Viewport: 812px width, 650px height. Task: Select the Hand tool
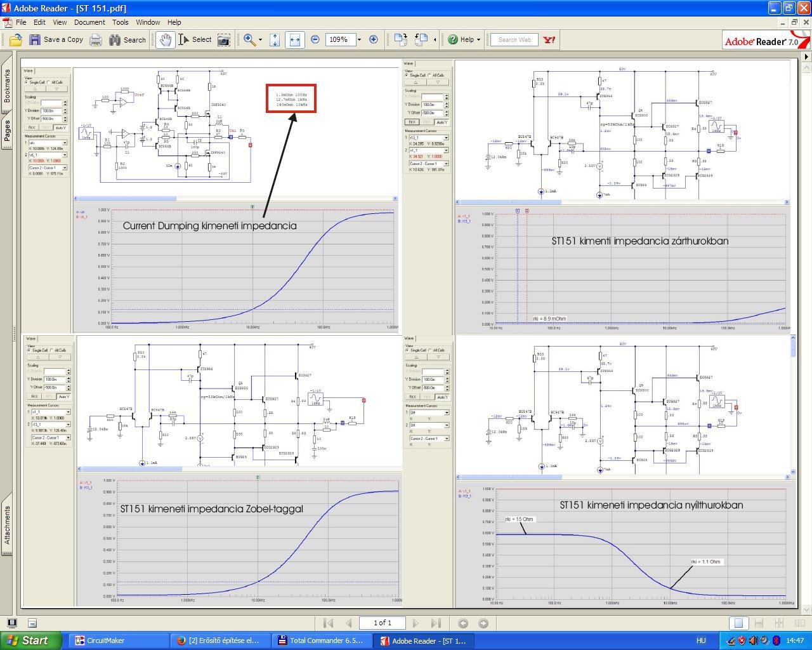(165, 40)
